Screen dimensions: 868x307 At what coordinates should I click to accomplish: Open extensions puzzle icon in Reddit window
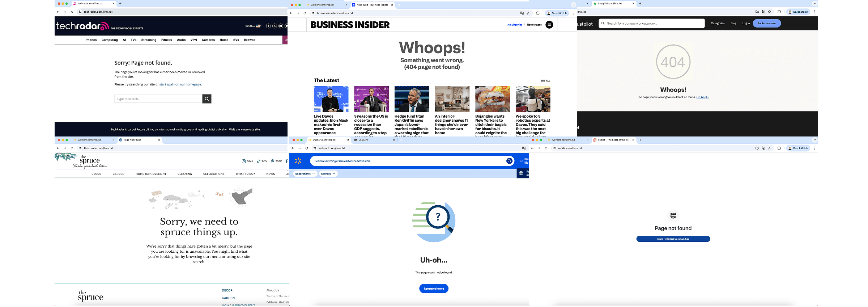[x=779, y=148]
